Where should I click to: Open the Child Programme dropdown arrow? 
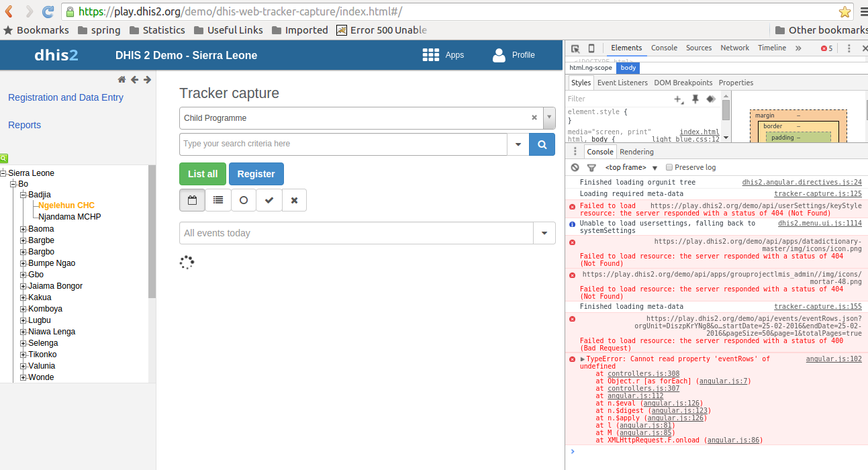[x=550, y=117]
